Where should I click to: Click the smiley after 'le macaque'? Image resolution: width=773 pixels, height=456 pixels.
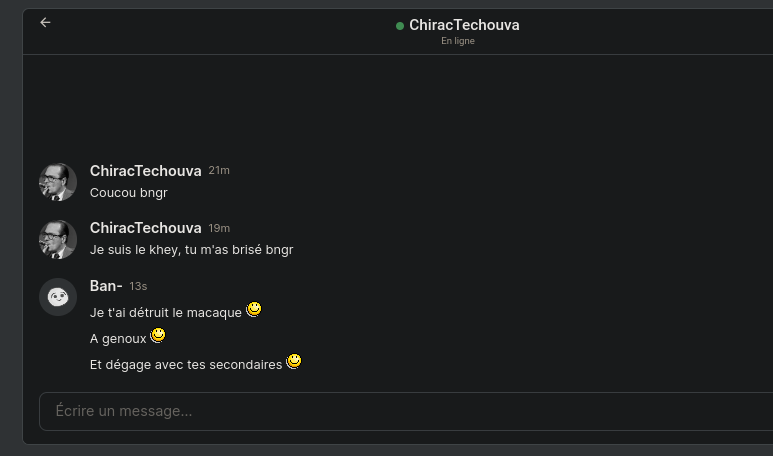click(254, 309)
